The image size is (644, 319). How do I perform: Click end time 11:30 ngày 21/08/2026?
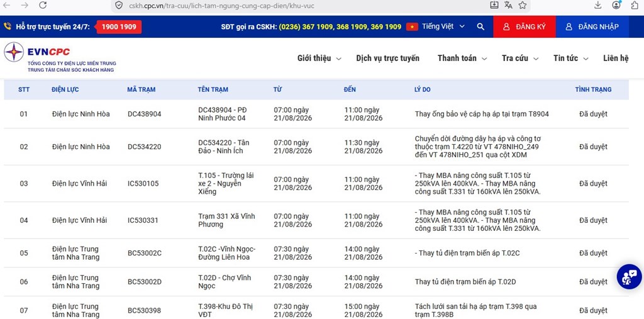click(363, 147)
